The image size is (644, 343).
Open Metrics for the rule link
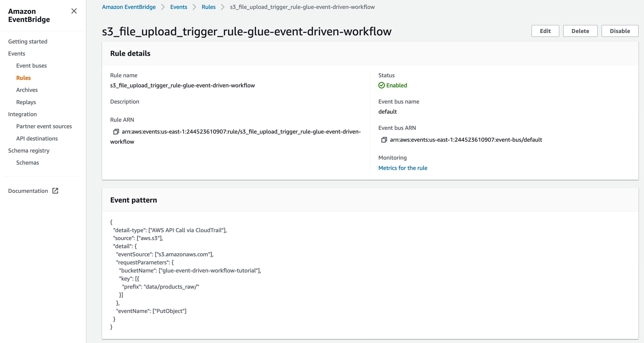point(402,168)
